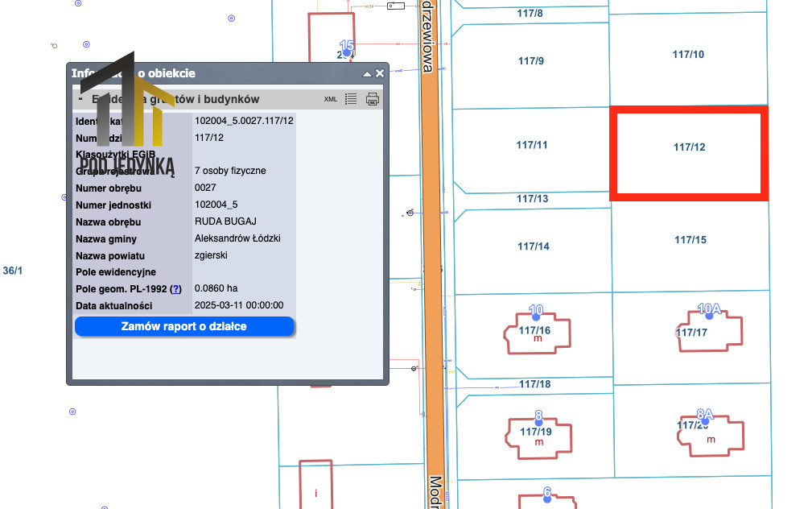Image resolution: width=812 pixels, height=509 pixels.
Task: Select the 7 osoby fizyczne value
Action: click(x=230, y=171)
